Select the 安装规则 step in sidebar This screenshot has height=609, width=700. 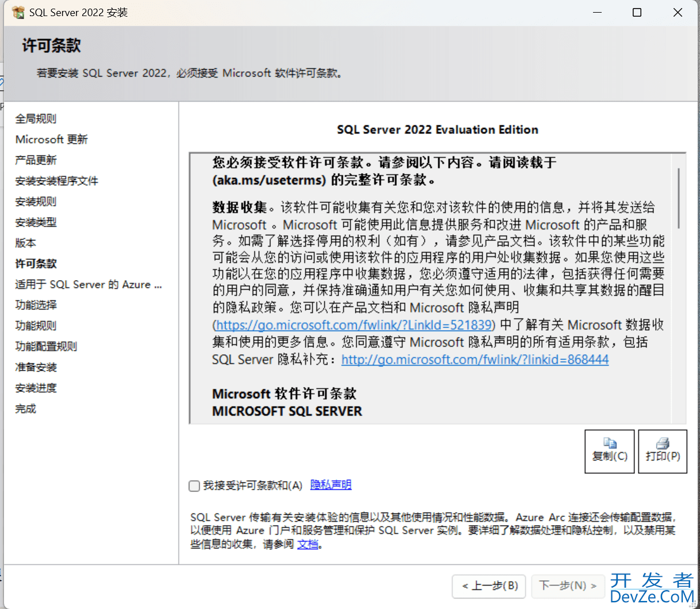coord(36,201)
